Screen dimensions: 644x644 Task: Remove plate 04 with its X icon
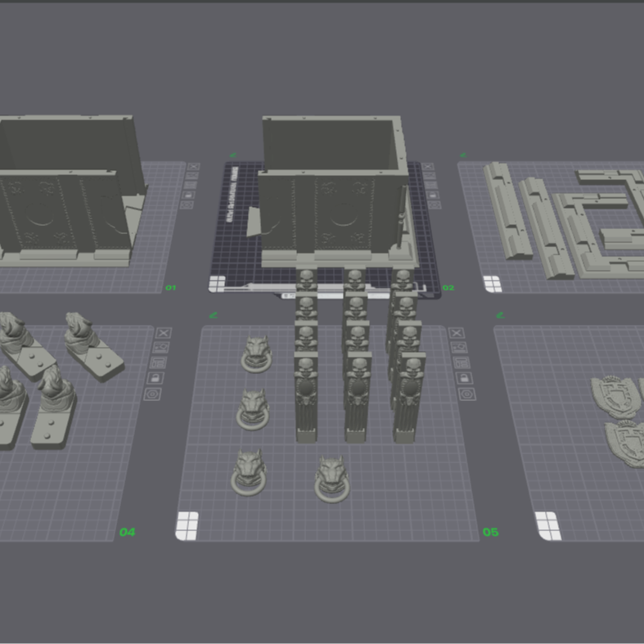pos(163,332)
